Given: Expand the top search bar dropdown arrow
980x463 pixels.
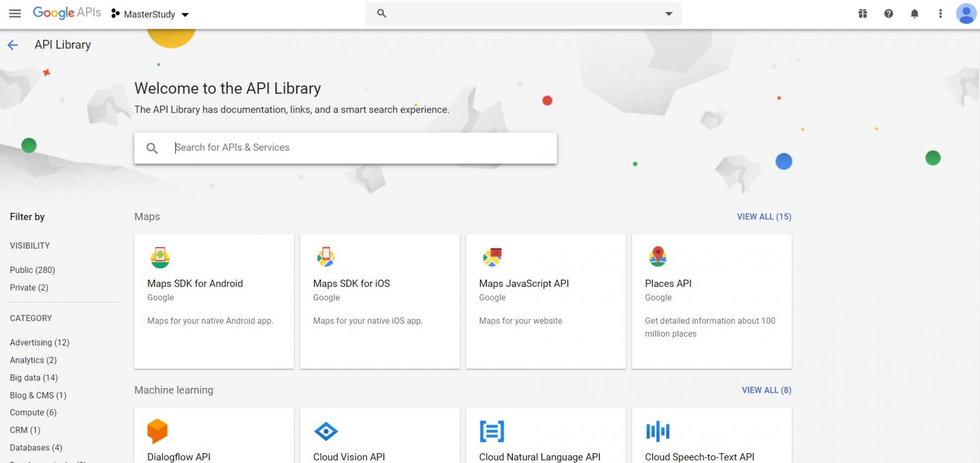Looking at the screenshot, I should click(x=669, y=14).
